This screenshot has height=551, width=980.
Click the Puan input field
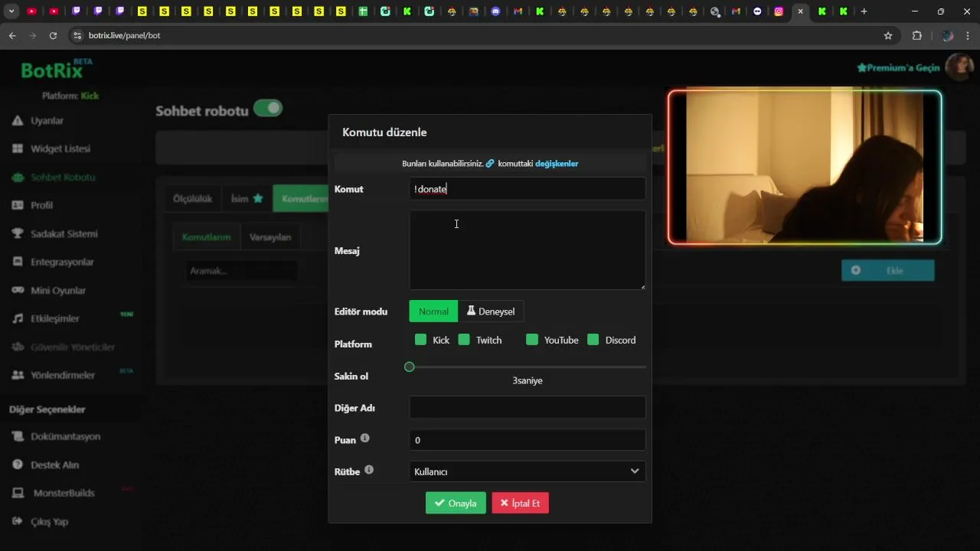(528, 440)
